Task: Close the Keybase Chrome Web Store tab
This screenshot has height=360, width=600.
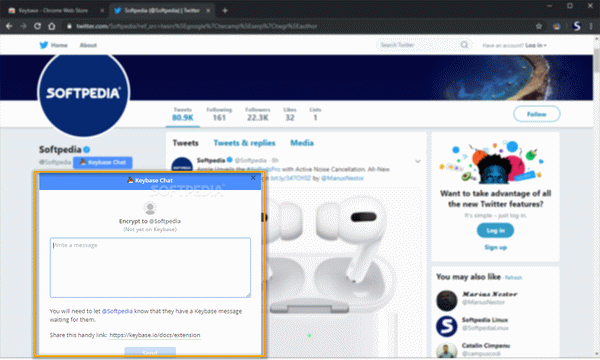Action: [x=102, y=11]
